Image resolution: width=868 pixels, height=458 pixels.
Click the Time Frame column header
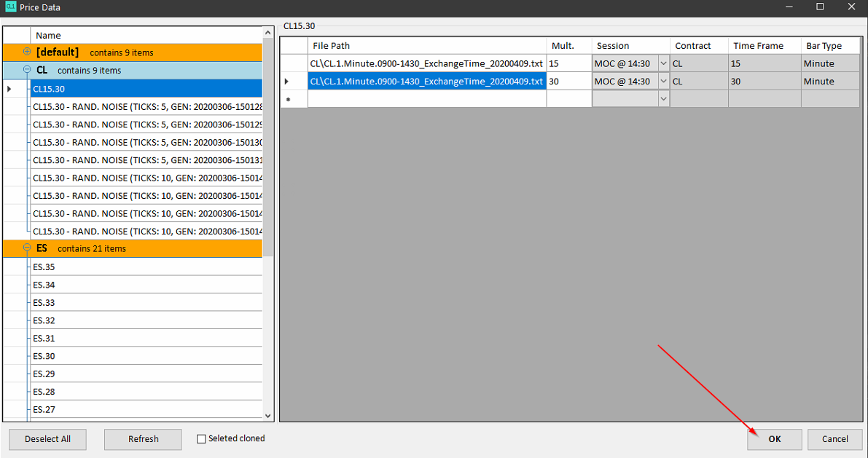pos(764,46)
